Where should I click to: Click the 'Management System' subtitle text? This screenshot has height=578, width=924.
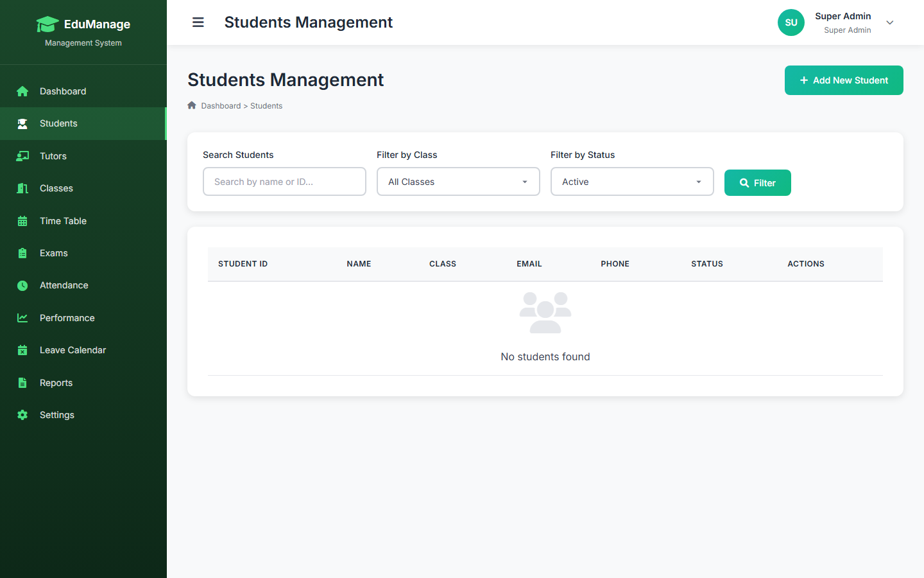[83, 43]
